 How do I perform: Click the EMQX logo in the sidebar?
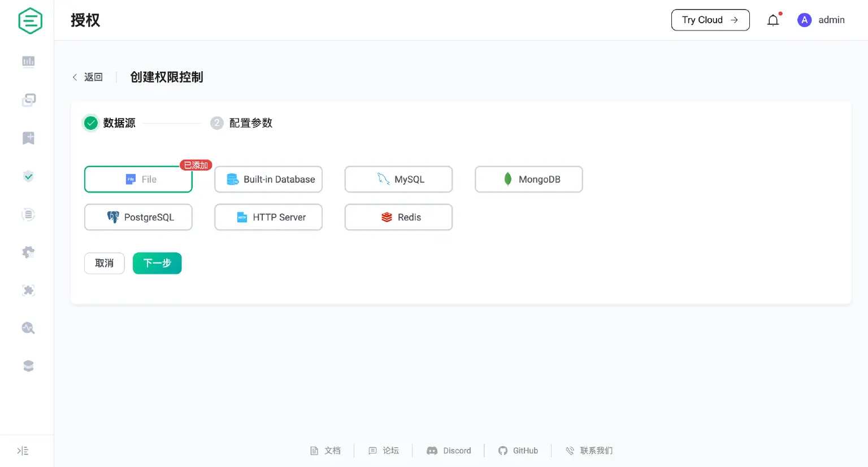[30, 21]
